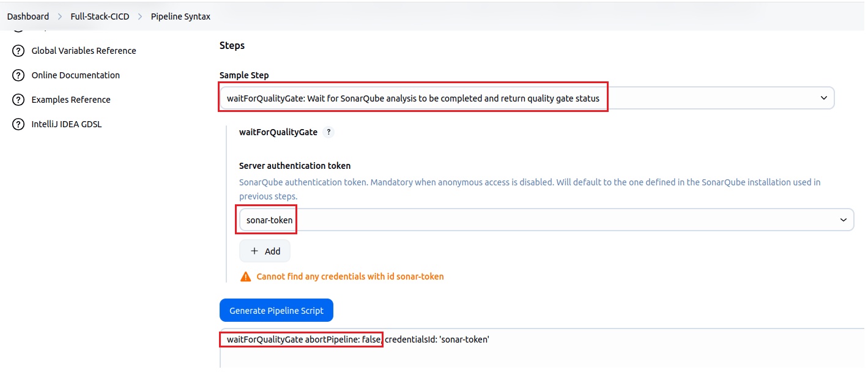This screenshot has height=375, width=868.
Task: Open Global Variables Reference link
Action: 84,51
